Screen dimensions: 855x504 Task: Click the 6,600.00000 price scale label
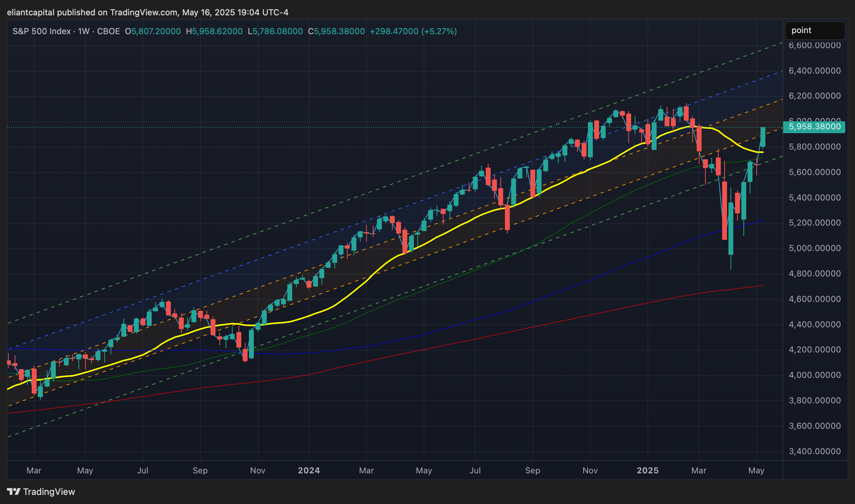coord(815,45)
